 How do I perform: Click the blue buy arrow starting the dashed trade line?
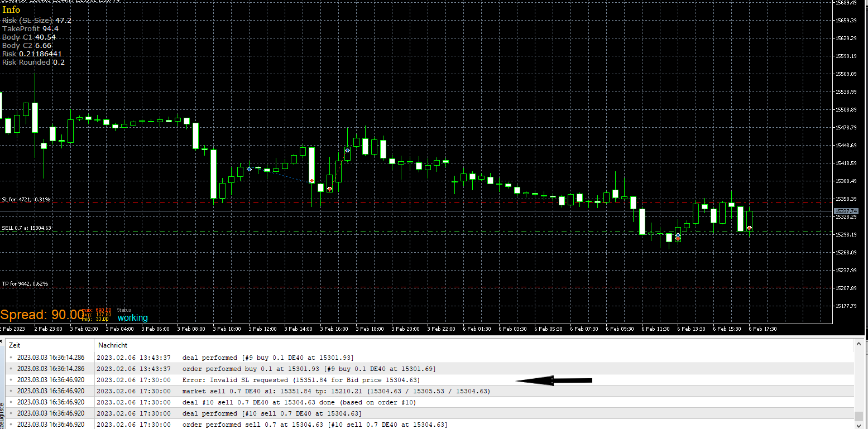[250, 168]
